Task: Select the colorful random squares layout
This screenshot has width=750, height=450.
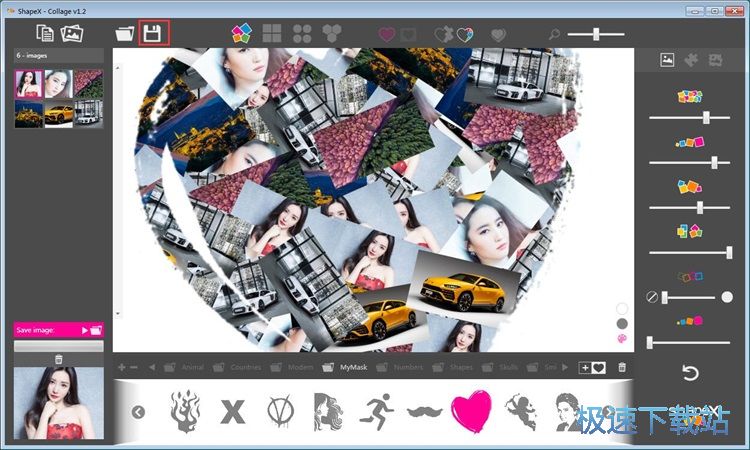Action: pos(242,33)
